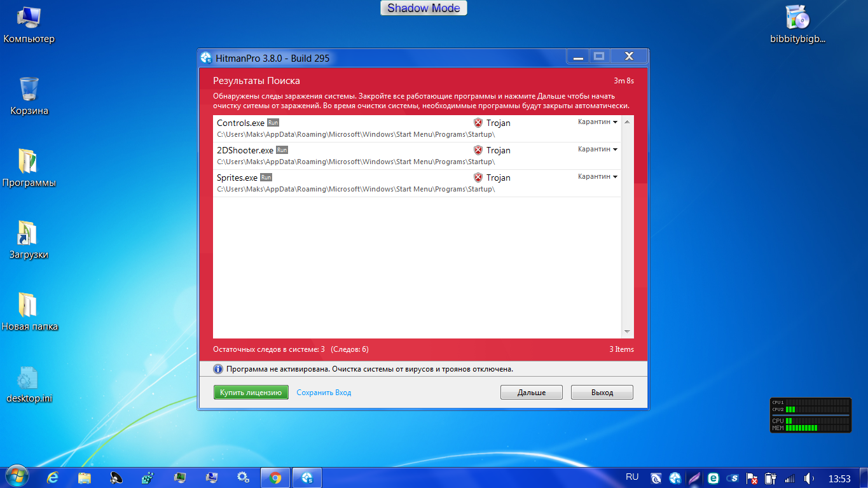Screen dimensions: 868x488
Task: Click the Run tag beside Controls.exe
Action: point(273,123)
